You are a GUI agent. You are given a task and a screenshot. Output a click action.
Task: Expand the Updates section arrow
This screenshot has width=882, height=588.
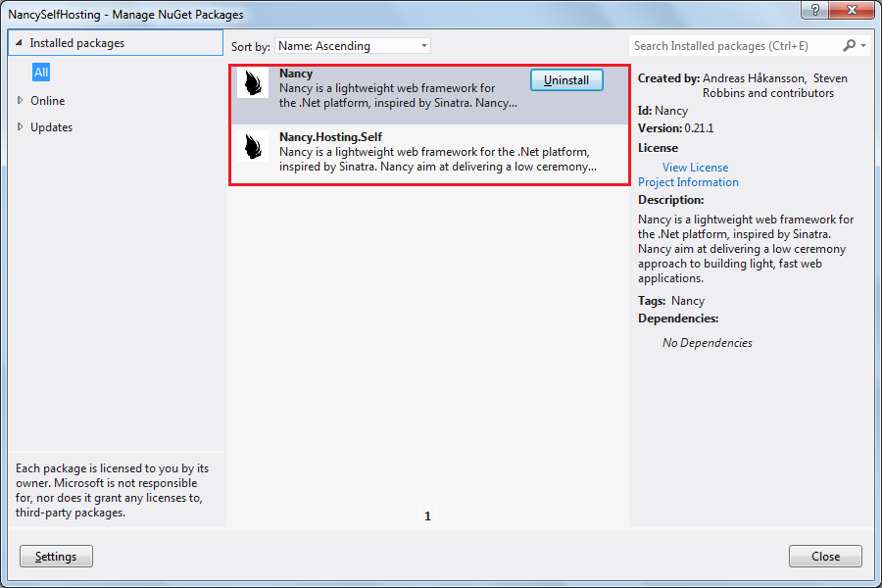click(x=21, y=127)
